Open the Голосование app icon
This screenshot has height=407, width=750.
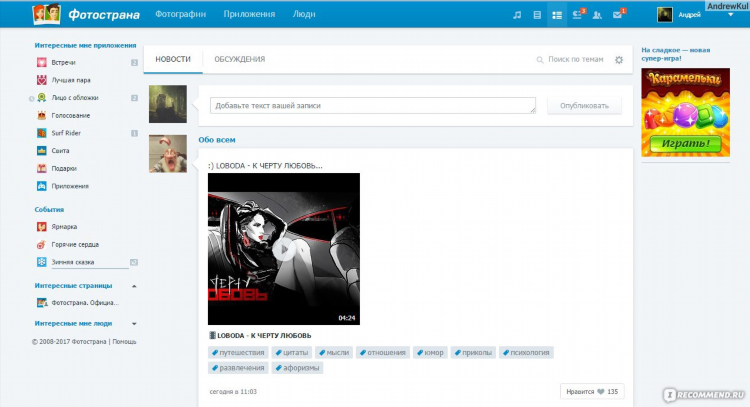(x=42, y=115)
